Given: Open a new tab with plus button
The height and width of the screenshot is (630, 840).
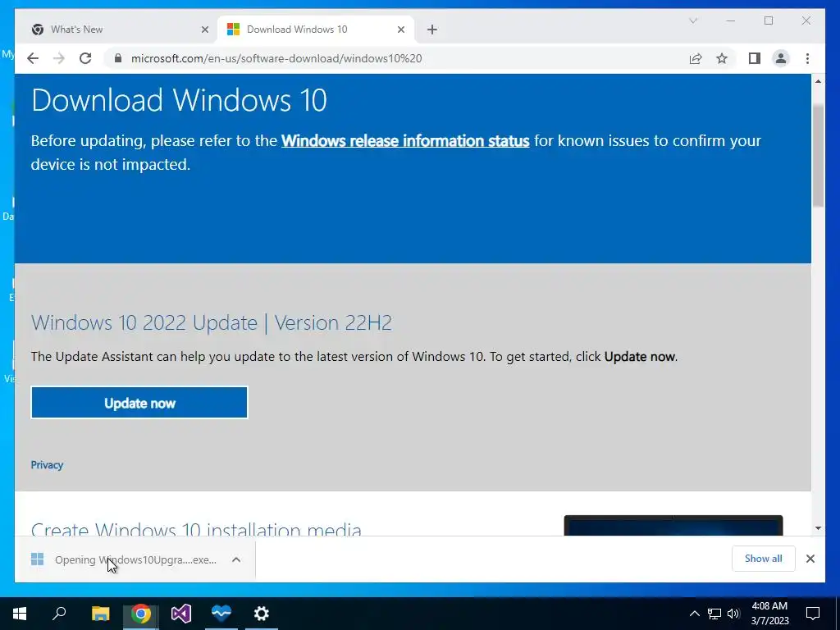Looking at the screenshot, I should tap(431, 30).
